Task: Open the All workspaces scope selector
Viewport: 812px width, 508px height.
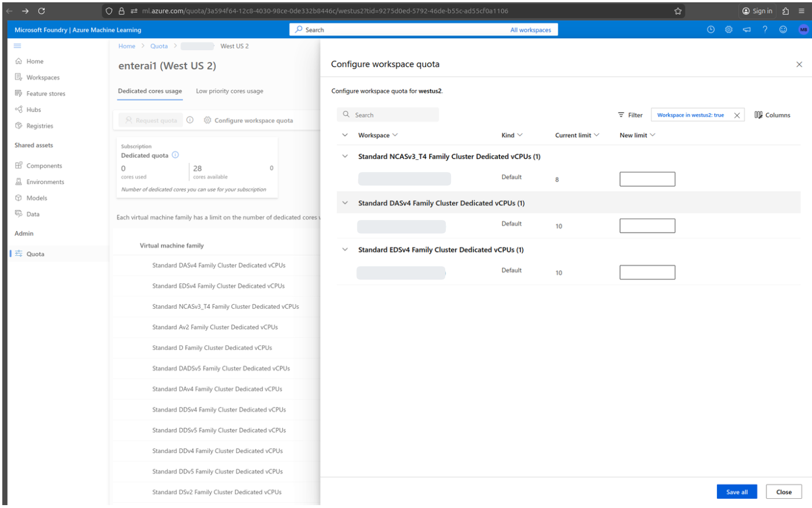Action: click(531, 30)
